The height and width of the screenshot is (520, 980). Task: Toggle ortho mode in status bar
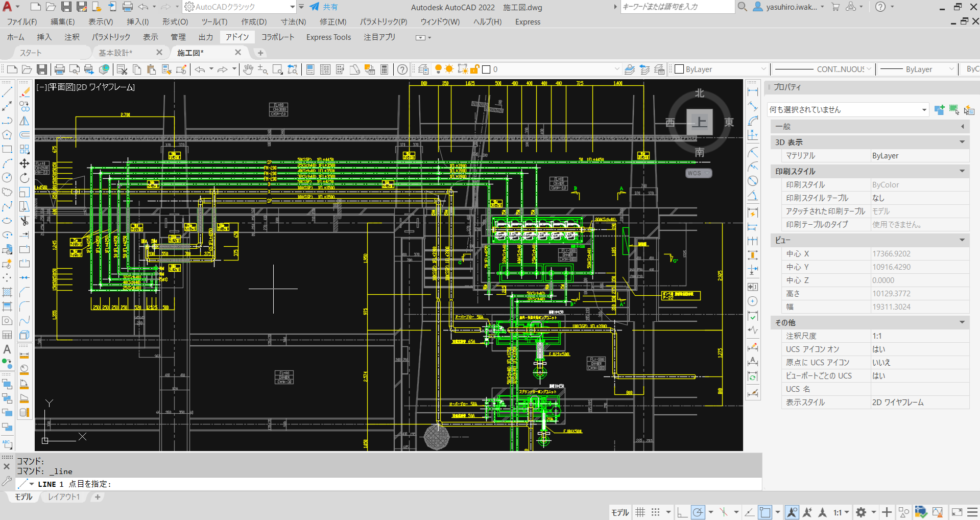682,512
